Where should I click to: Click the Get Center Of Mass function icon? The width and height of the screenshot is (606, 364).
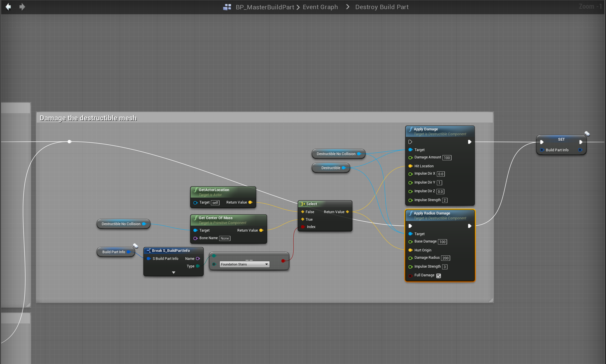(196, 218)
